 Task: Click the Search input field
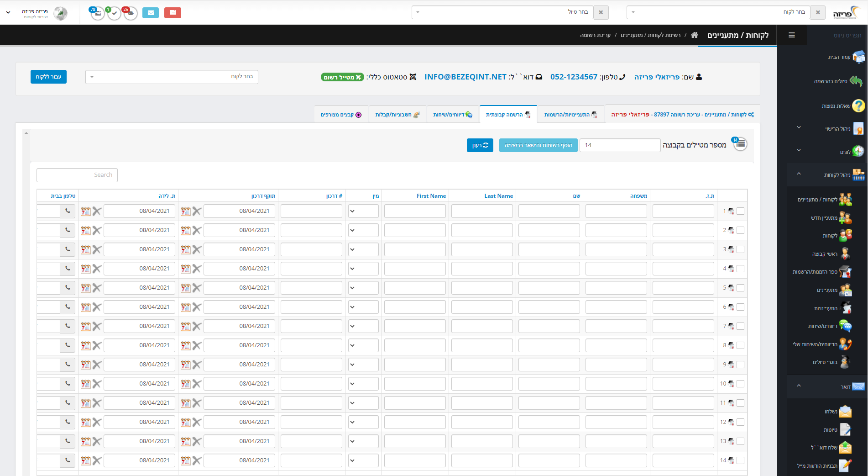[x=77, y=175]
